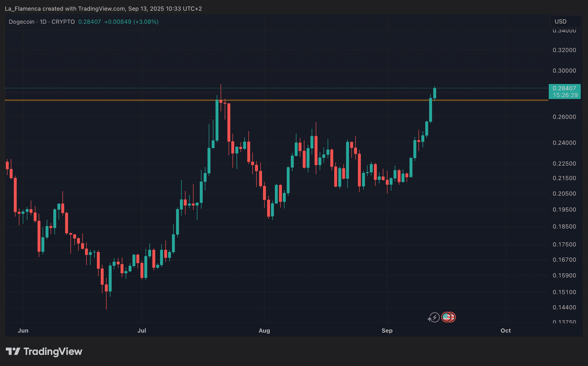Click the 0.16700 price axis label

564,260
